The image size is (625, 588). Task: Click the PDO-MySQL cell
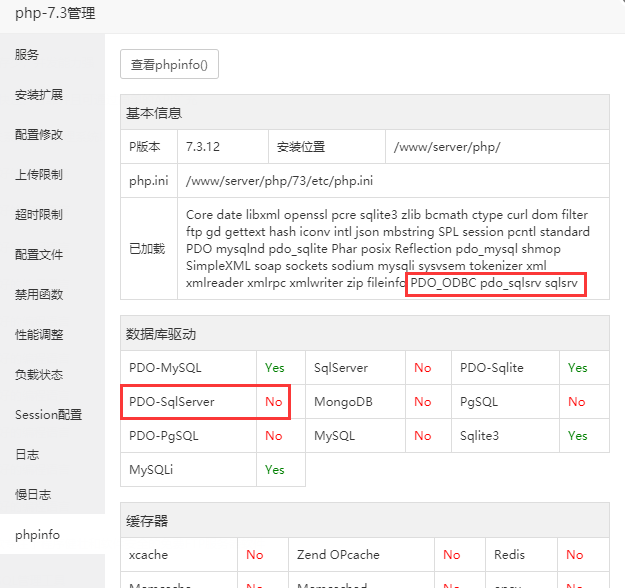point(189,368)
